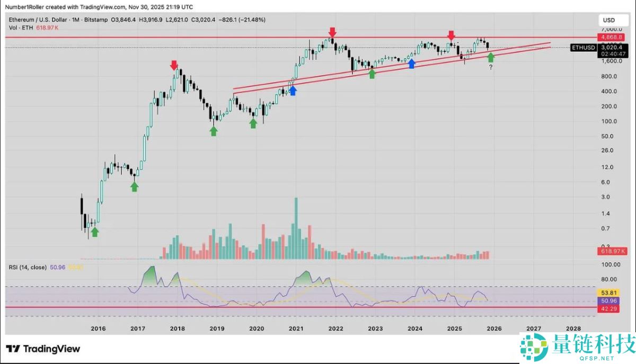Click the 2028 label on the time axis
Image resolution: width=636 pixels, height=364 pixels.
pyautogui.click(x=573, y=329)
